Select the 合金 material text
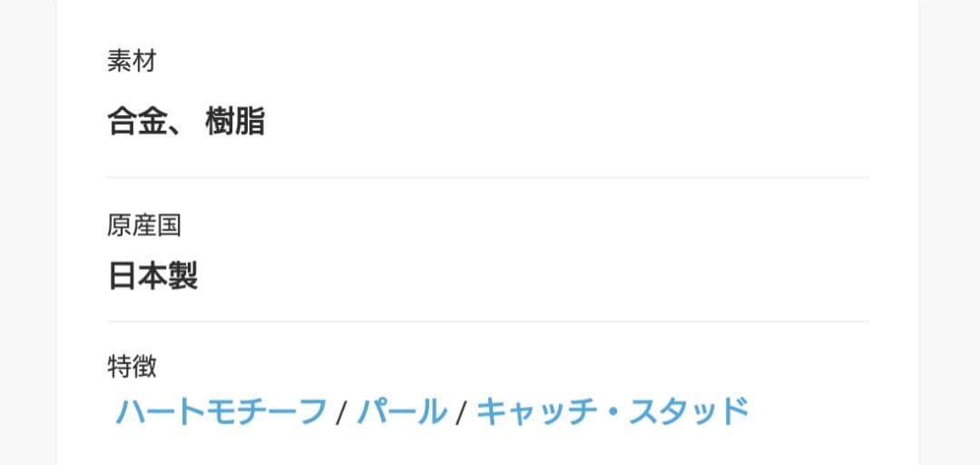The width and height of the screenshot is (980, 465). pos(135,121)
